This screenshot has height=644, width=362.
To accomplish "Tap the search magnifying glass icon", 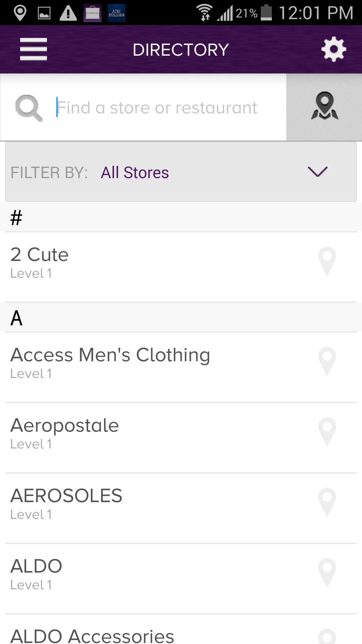I will click(29, 108).
